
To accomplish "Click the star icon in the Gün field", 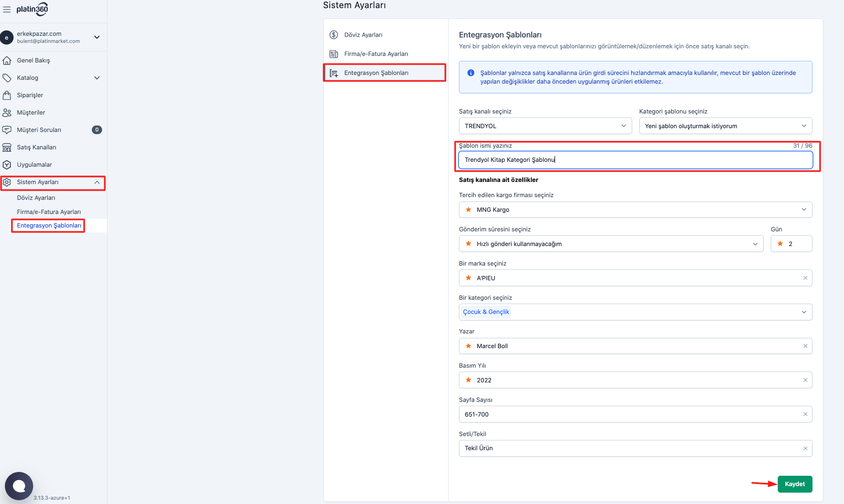I will 780,244.
